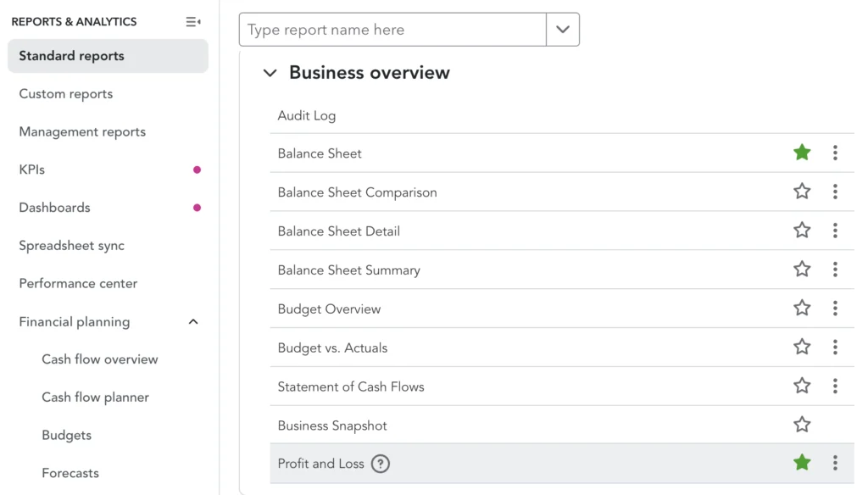Open Cash flow overview

(x=100, y=359)
